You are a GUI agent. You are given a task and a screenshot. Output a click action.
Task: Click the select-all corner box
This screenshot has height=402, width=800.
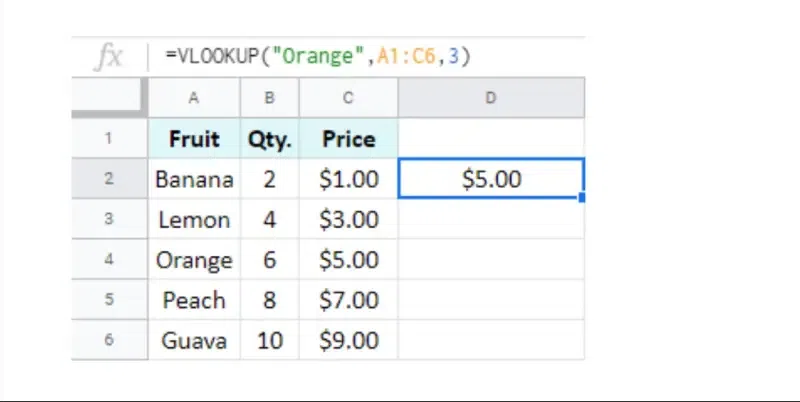click(x=110, y=99)
